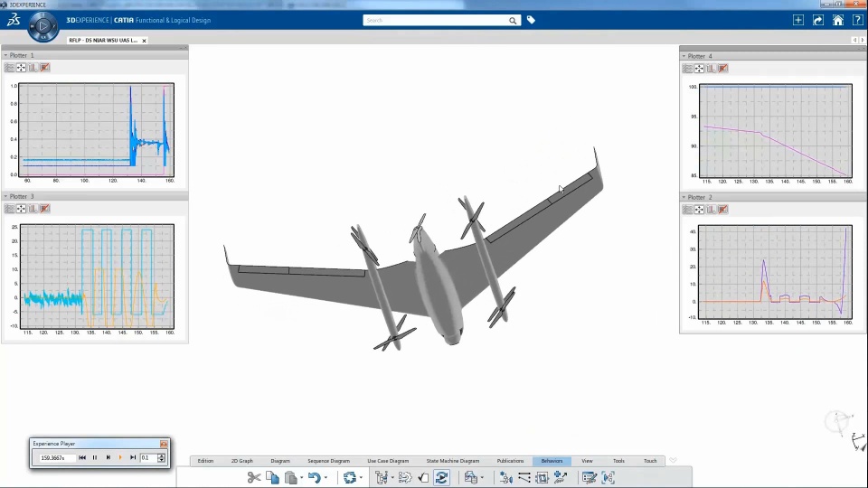Close the Experience Player window
The image size is (868, 488).
click(164, 444)
